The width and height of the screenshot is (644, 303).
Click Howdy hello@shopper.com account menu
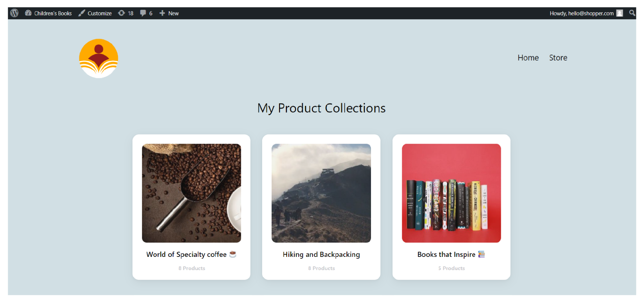click(x=582, y=13)
